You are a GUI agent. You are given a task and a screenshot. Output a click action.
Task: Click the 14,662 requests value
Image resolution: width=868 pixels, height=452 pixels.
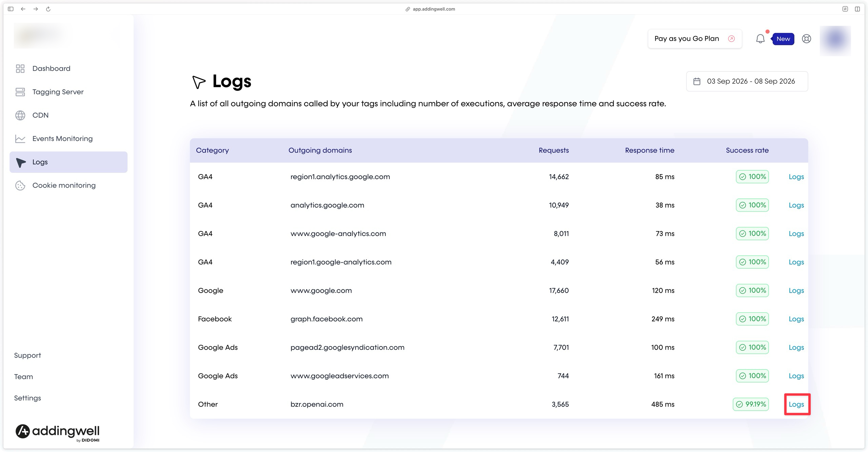tap(559, 177)
